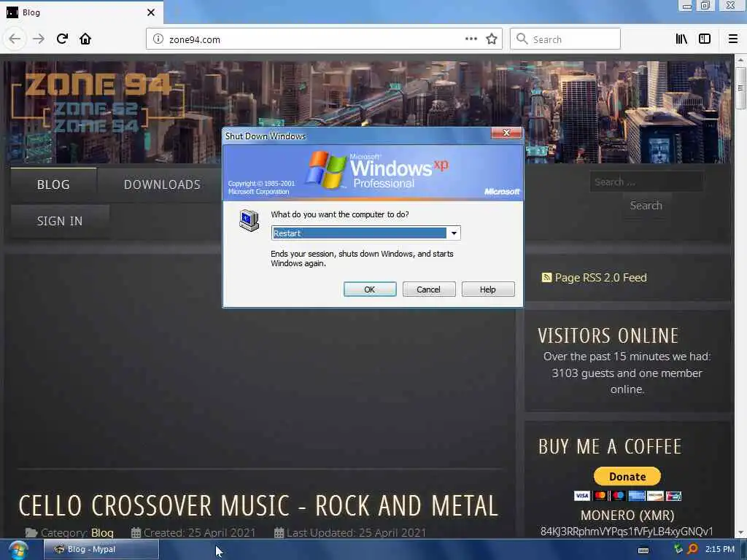The image size is (747, 560).
Task: Expand the Restart dropdown in dialog
Action: click(454, 233)
